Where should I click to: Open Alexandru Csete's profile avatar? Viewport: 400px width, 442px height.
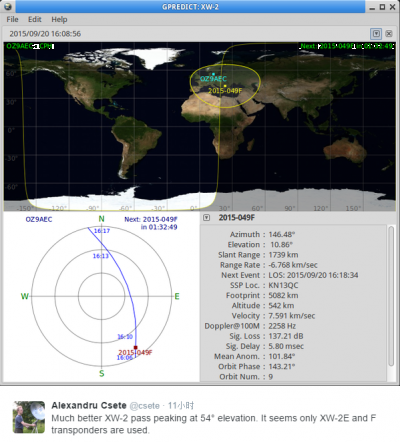[29, 417]
